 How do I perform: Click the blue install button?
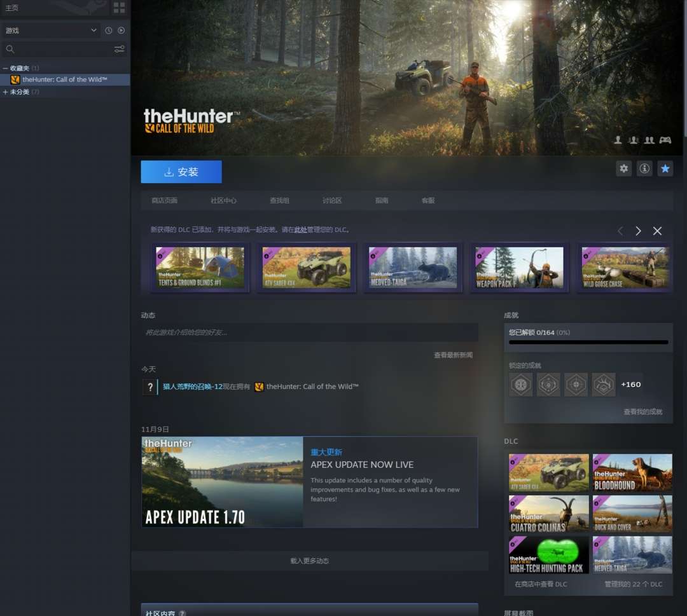181,172
